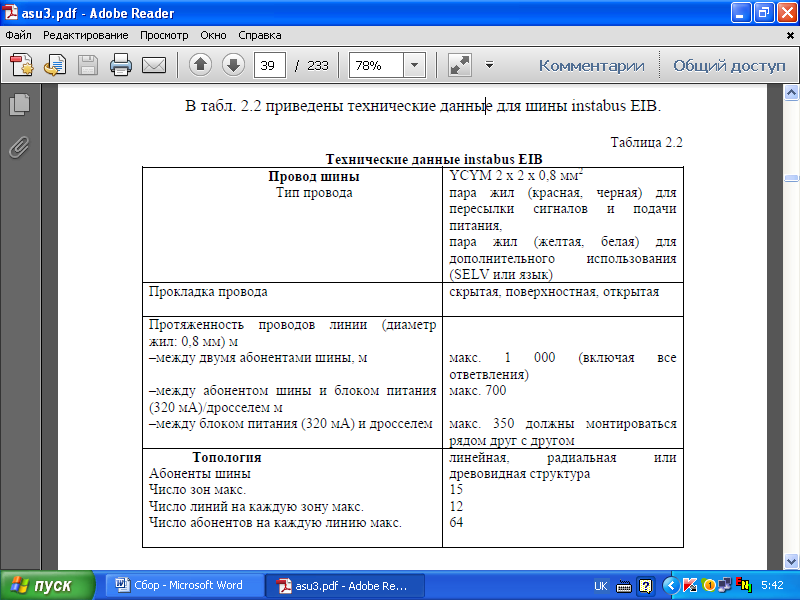Click the heading 'Технические данные instabus EIB'
The image size is (800, 600).
[x=434, y=159]
